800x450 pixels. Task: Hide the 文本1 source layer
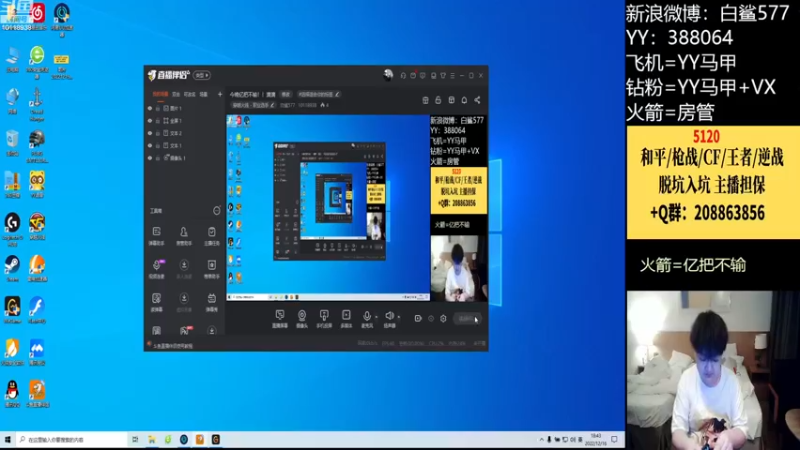pyautogui.click(x=149, y=145)
